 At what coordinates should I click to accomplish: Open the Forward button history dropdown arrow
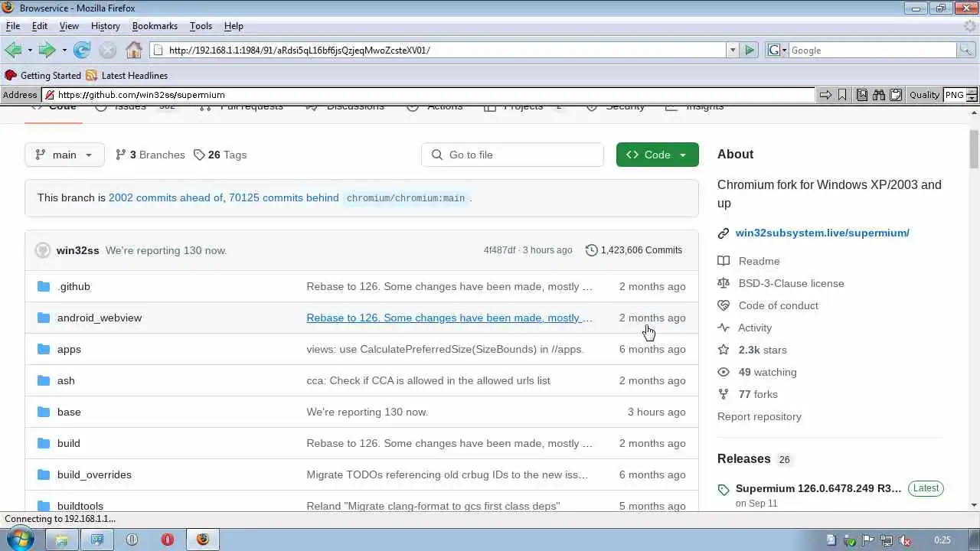point(64,51)
